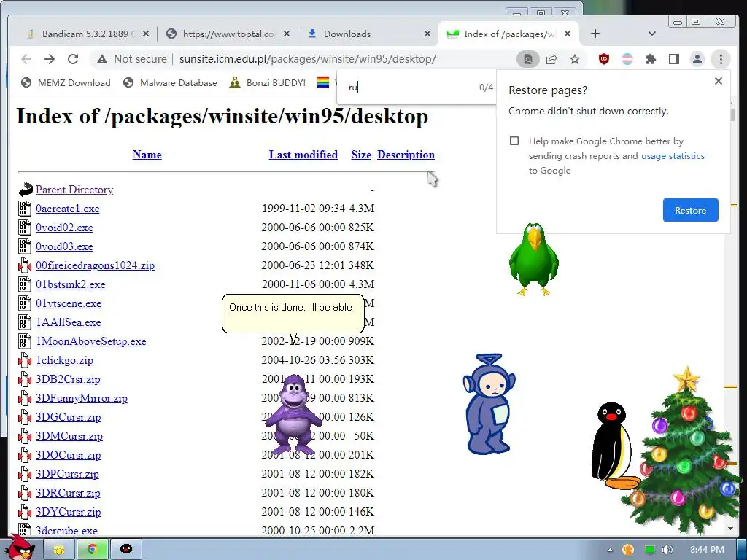
Task: Open the usage statistics link
Action: point(673,156)
